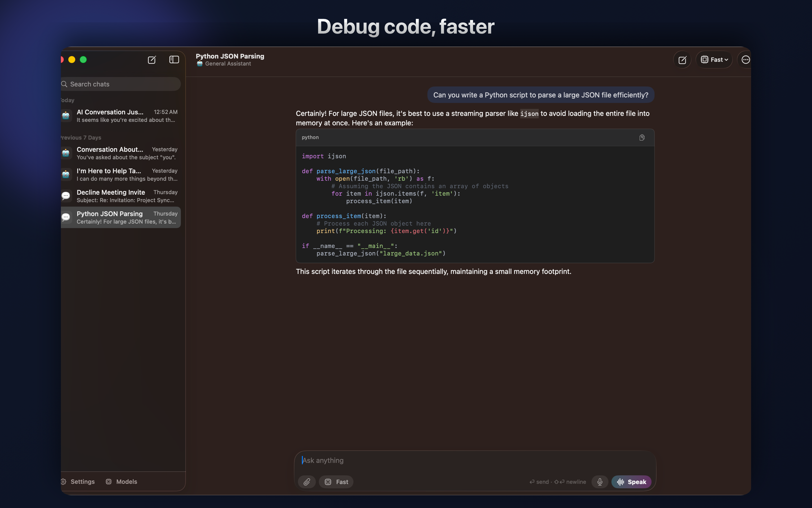This screenshot has width=812, height=508.
Task: Click the 12:52 AM timestamp
Action: [166, 112]
